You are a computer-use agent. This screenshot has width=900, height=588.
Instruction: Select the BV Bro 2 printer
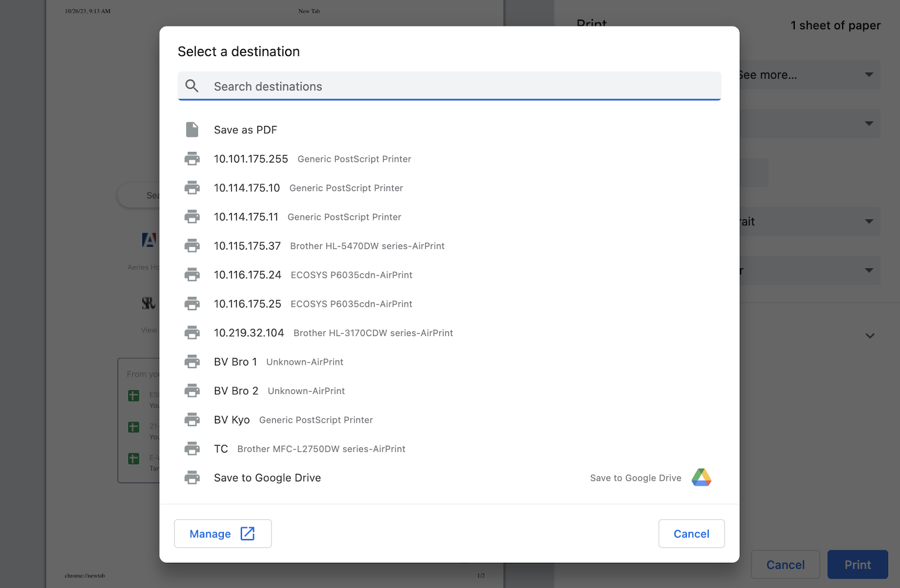[x=449, y=391]
